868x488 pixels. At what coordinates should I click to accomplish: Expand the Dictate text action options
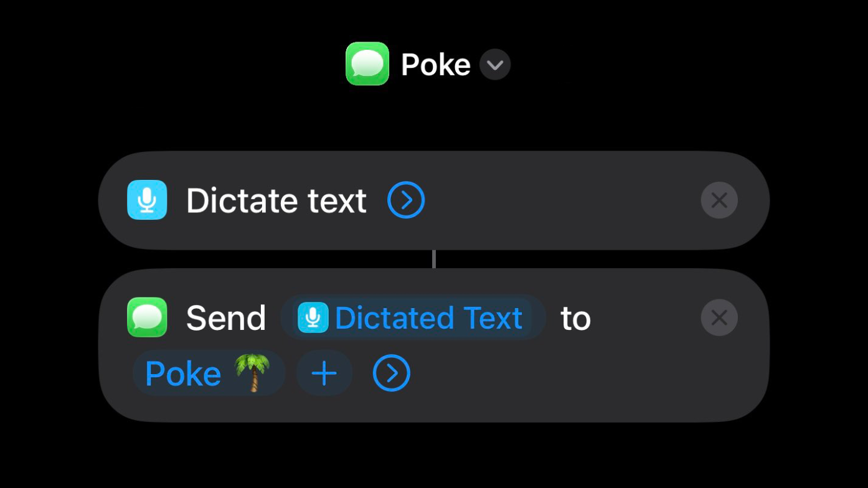coord(406,200)
